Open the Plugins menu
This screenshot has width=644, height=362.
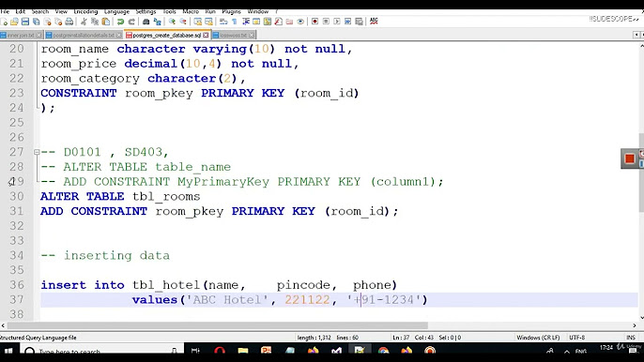coord(231,11)
